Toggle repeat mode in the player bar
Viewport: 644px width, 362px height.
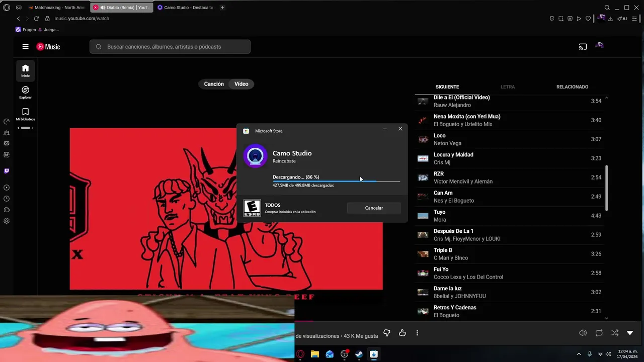(599, 333)
